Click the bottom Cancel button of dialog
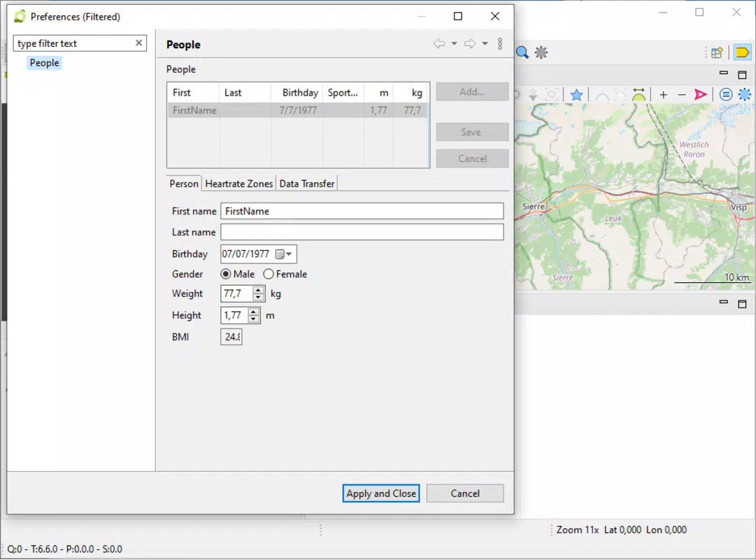The height and width of the screenshot is (559, 756). click(x=465, y=493)
